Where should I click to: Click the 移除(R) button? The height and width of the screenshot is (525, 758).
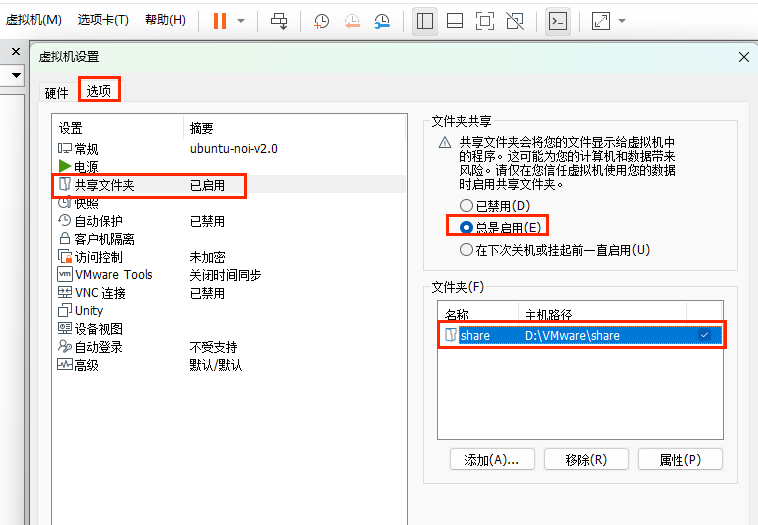pyautogui.click(x=586, y=459)
